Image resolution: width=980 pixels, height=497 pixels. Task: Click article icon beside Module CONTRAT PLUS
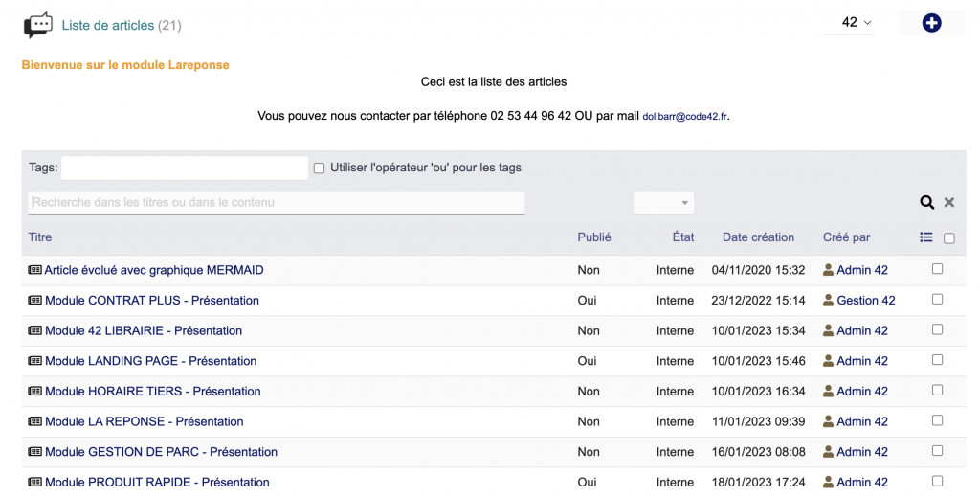(35, 301)
